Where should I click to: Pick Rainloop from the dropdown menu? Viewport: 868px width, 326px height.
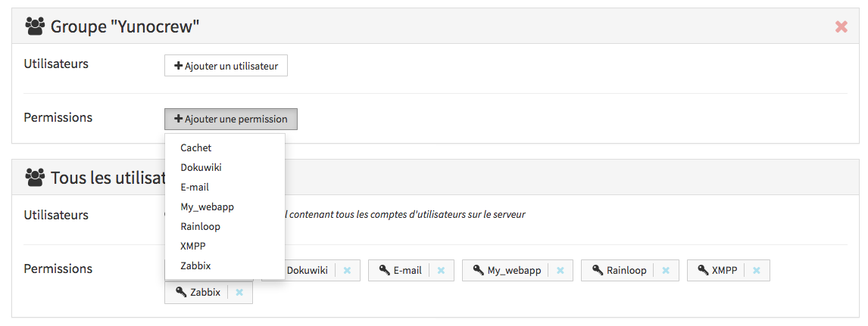tap(201, 226)
